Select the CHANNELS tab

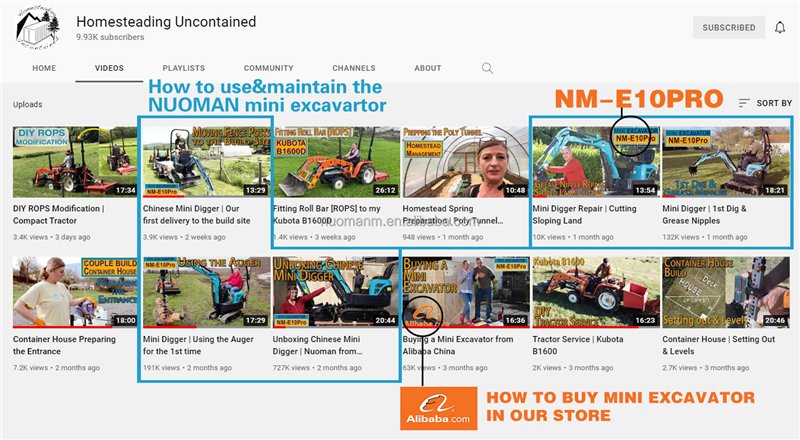click(354, 68)
